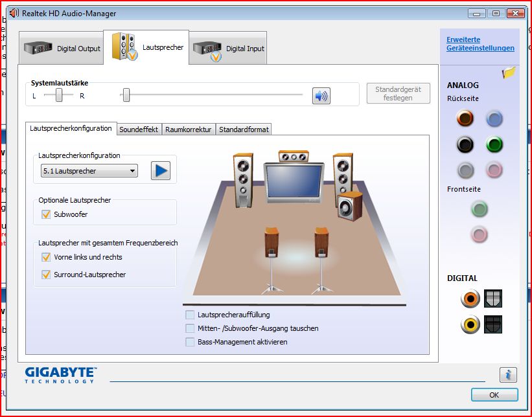
Task: Click the yellow digital coaxial connector
Action: pyautogui.click(x=470, y=324)
